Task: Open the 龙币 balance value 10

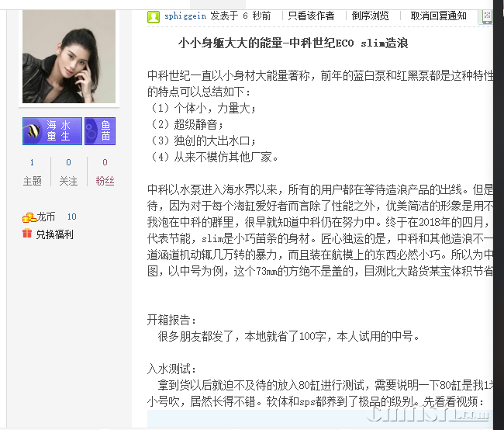Action: [71, 217]
